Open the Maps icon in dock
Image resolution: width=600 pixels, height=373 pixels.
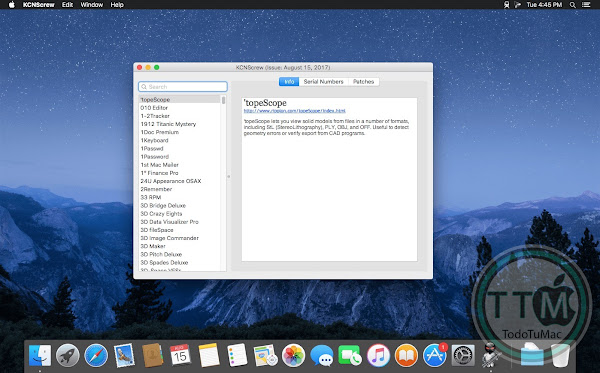tap(265, 355)
